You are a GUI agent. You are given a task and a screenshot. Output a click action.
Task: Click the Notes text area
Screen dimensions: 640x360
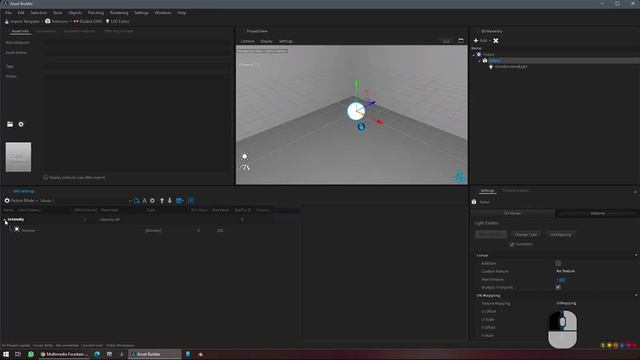point(138,122)
